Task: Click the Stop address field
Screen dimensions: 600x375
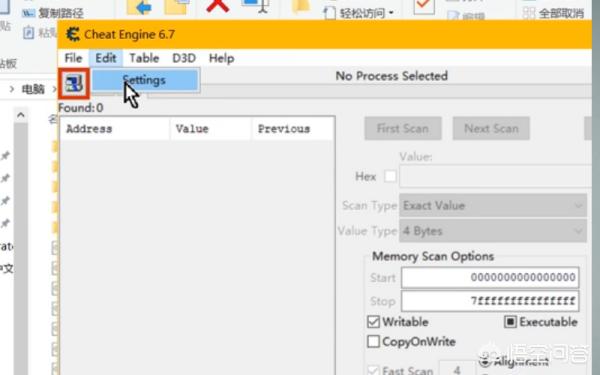Action: click(490, 301)
